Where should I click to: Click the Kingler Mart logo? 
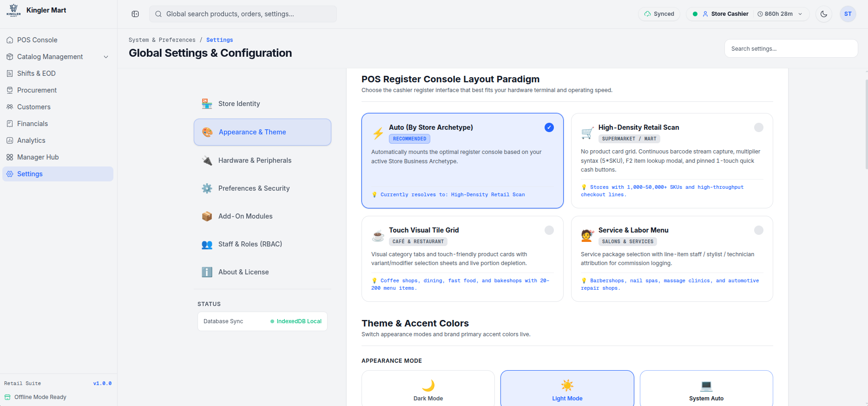point(13,10)
